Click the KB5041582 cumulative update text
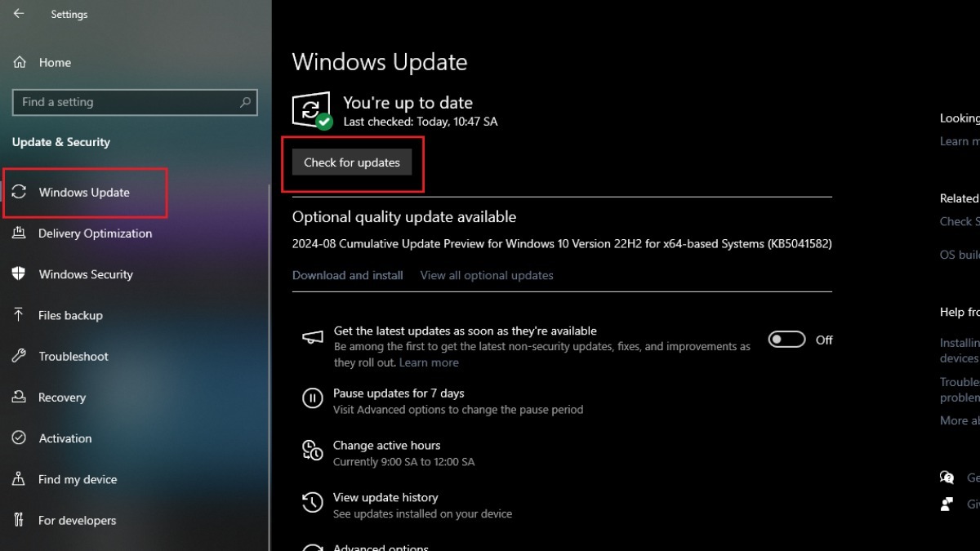The image size is (980, 551). tap(562, 243)
